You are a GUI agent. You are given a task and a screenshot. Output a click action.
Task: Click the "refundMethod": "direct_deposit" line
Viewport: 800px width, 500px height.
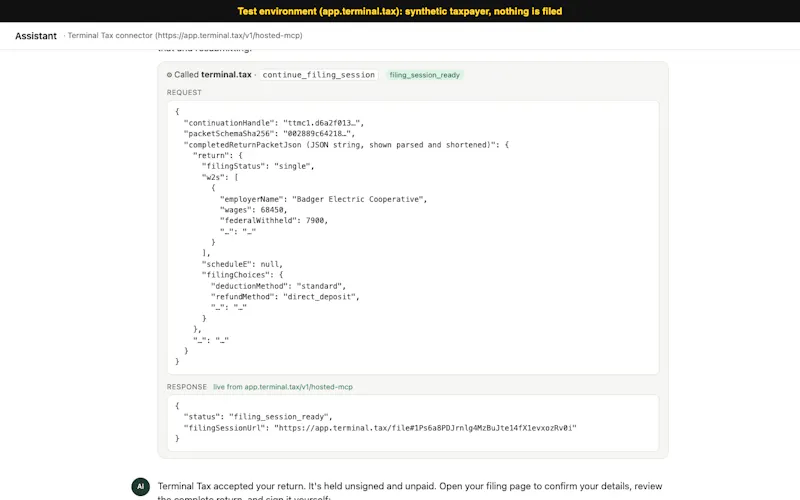pos(285,297)
